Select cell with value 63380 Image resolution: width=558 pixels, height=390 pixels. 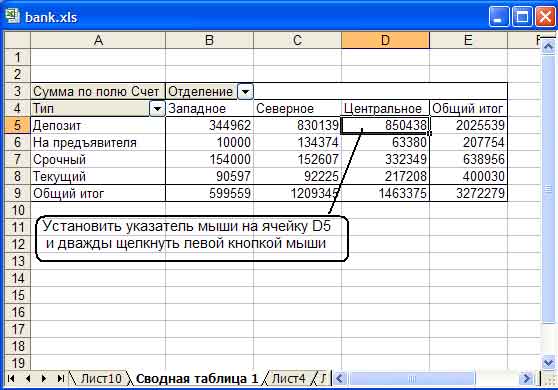point(385,142)
